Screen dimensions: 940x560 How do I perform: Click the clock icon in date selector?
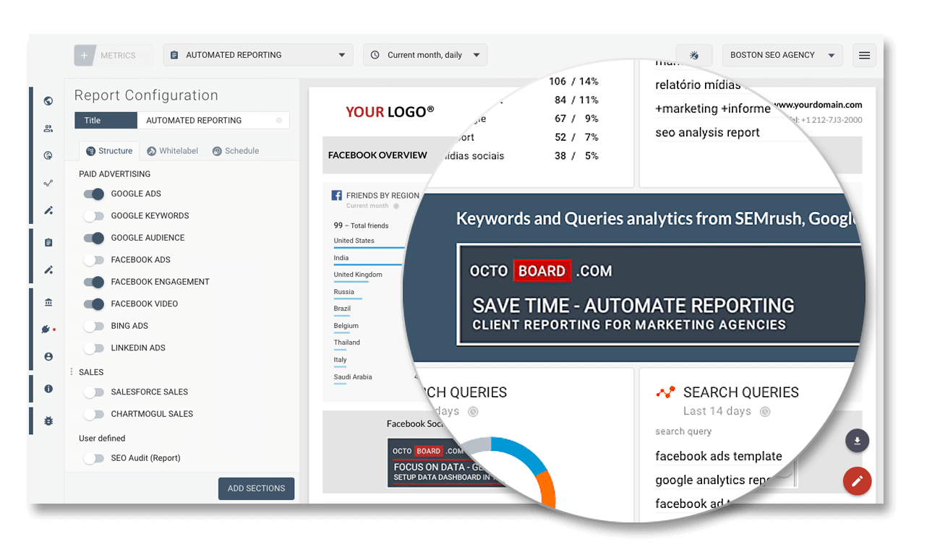[375, 55]
